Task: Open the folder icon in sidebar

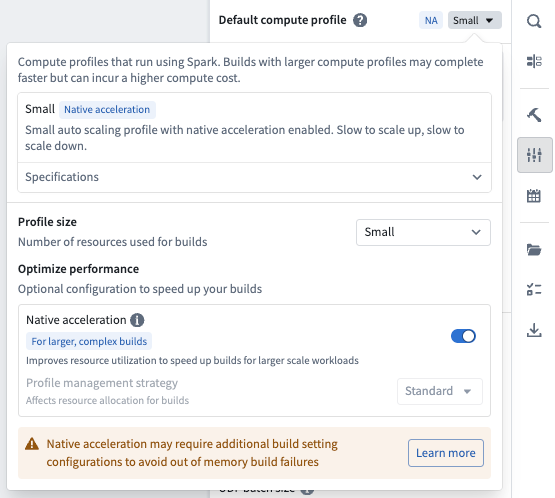Action: tap(534, 250)
